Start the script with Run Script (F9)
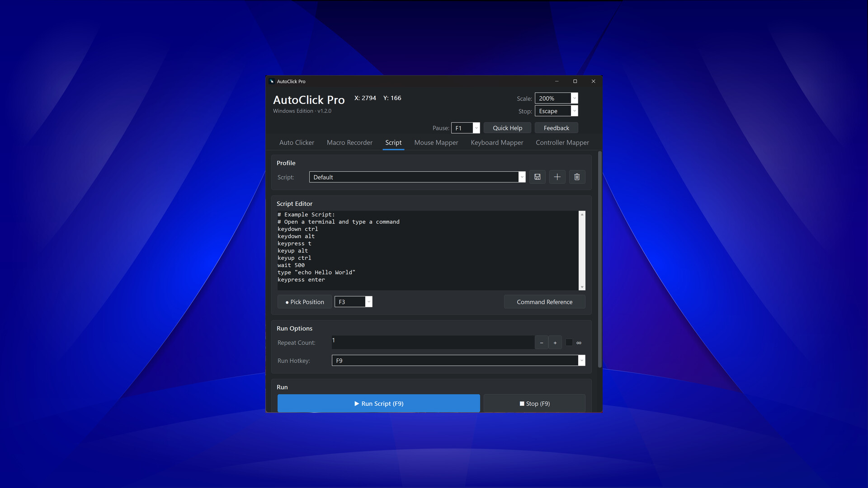This screenshot has height=488, width=868. click(379, 404)
